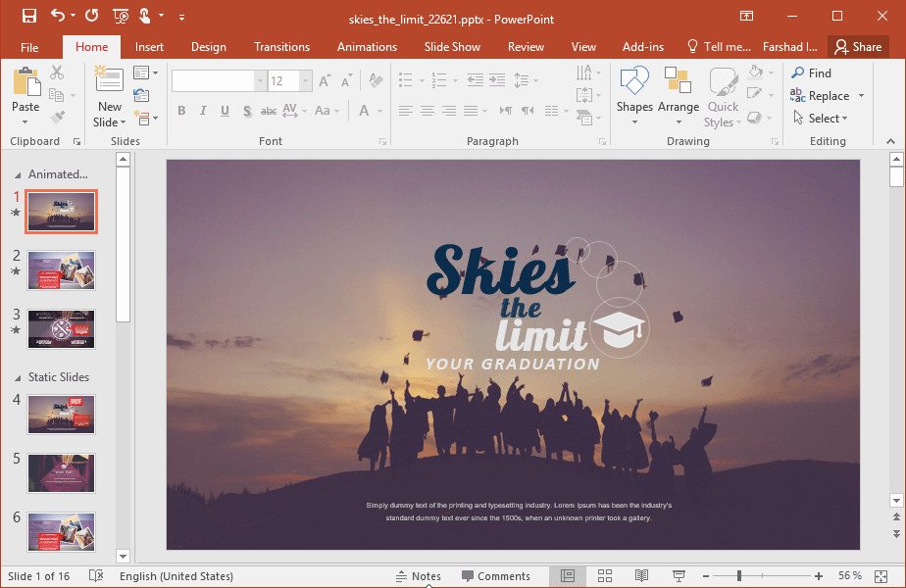Click the Undo arrow icon
Image resolution: width=906 pixels, height=588 pixels.
(57, 16)
